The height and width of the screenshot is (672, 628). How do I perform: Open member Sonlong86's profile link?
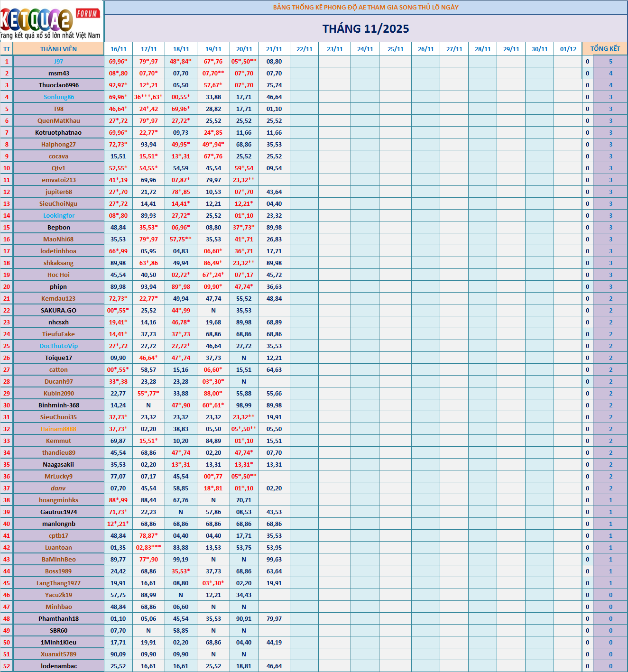click(59, 97)
